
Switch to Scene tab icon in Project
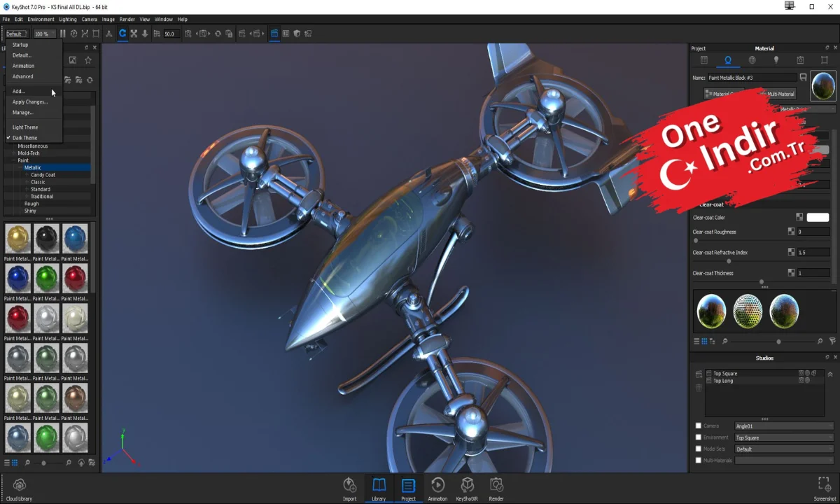[704, 60]
